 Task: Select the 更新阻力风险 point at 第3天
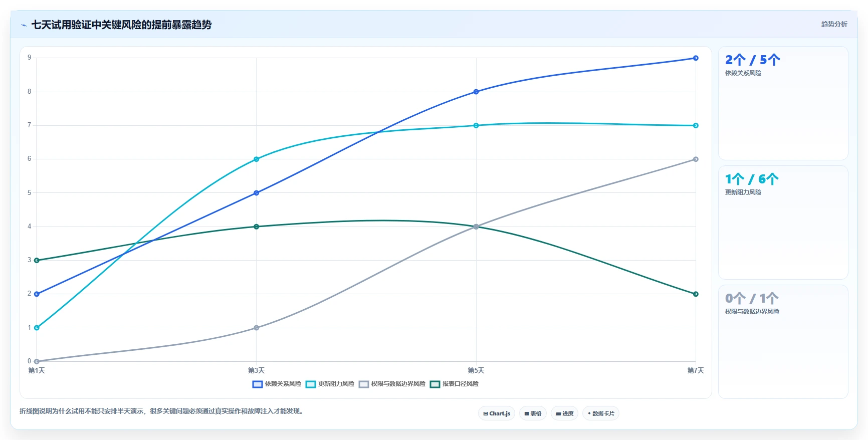(257, 159)
